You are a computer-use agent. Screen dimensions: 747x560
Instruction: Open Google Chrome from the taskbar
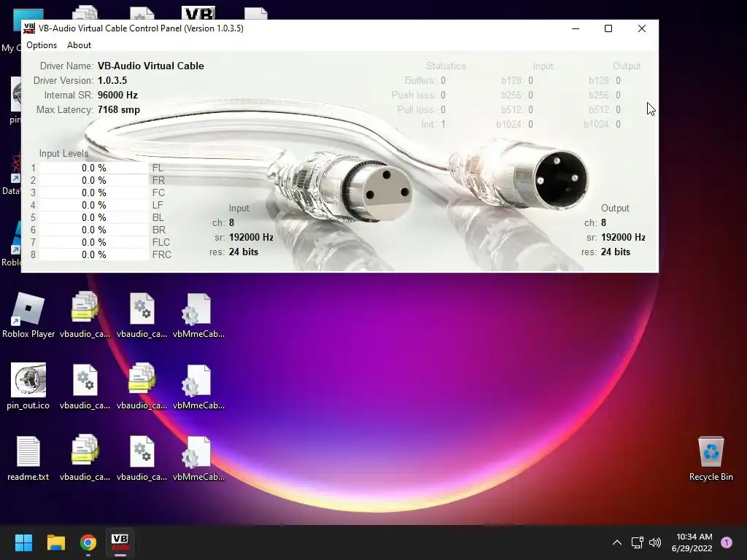88,542
